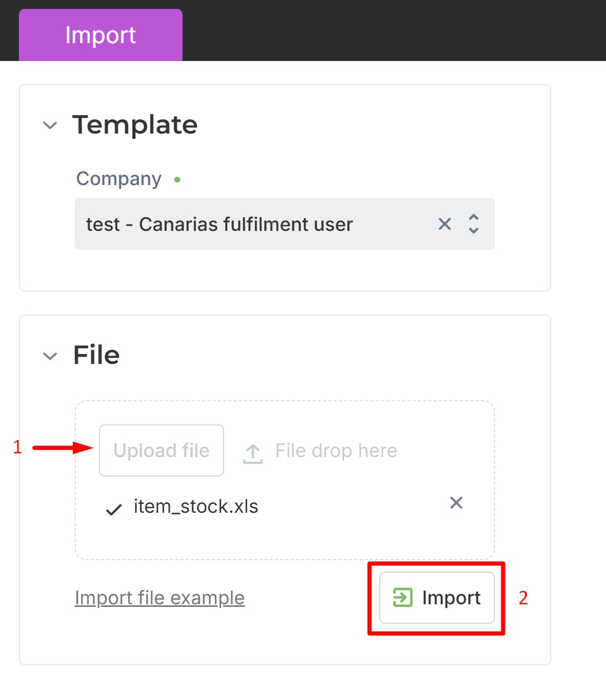Open the Company dropdown arrows

tap(473, 224)
